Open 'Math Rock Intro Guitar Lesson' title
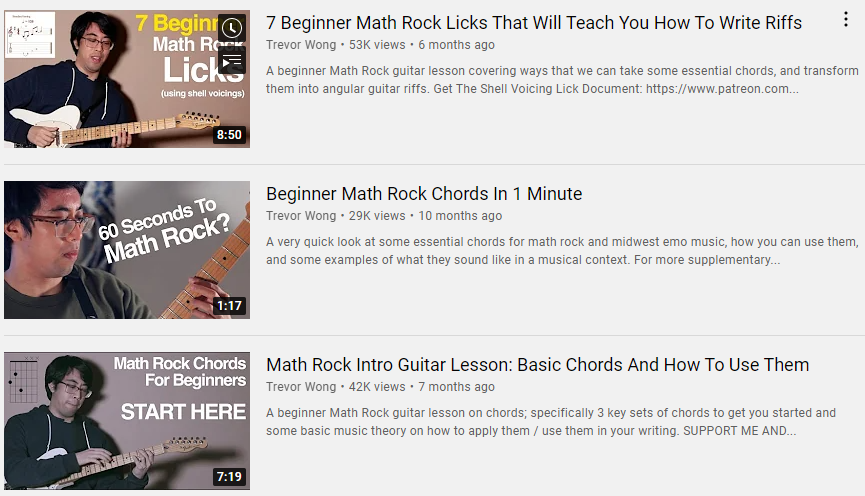865x496 pixels. (537, 365)
